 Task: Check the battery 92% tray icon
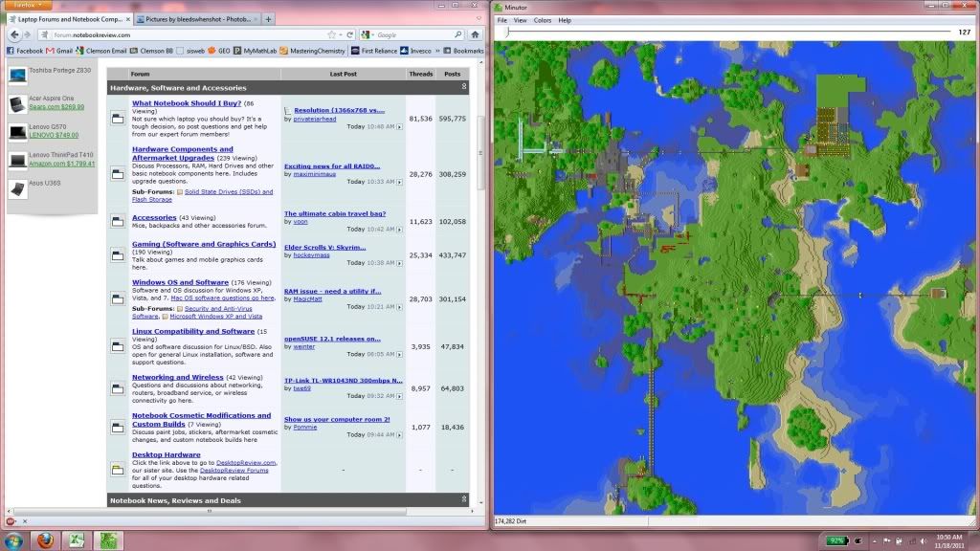[836, 541]
